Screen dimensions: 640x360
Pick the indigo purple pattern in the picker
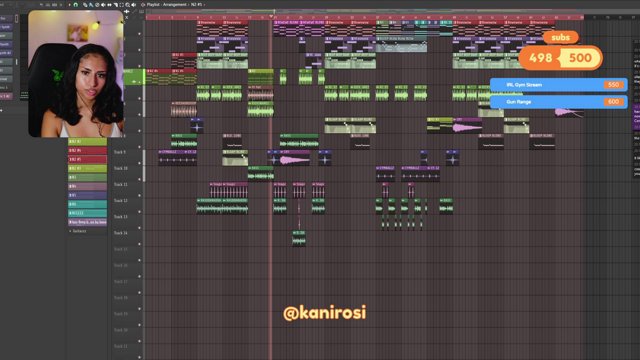coord(87,195)
